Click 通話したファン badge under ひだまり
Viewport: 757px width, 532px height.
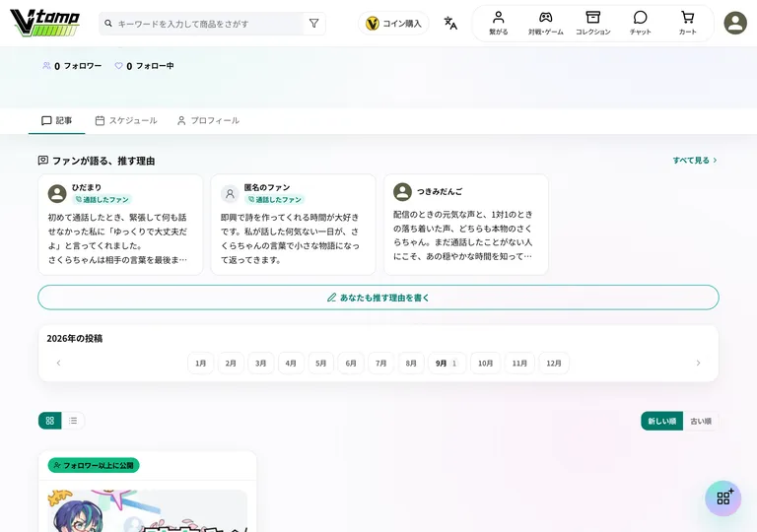click(x=102, y=199)
